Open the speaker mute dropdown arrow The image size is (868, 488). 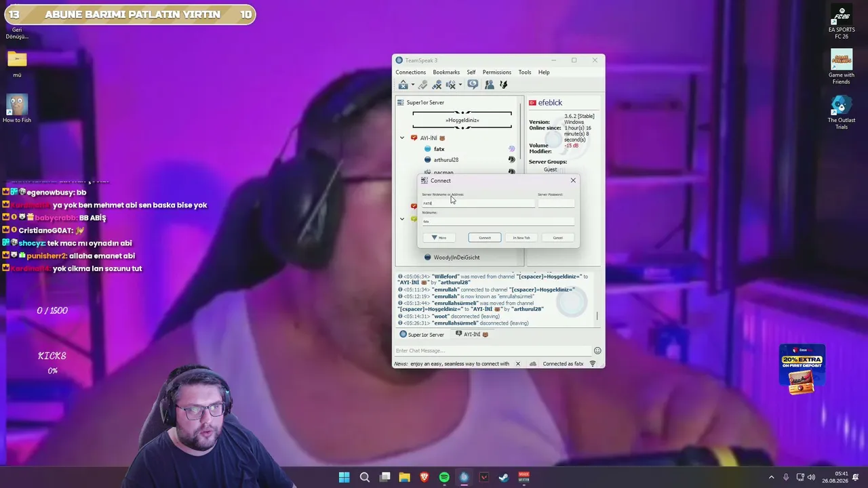click(x=460, y=85)
